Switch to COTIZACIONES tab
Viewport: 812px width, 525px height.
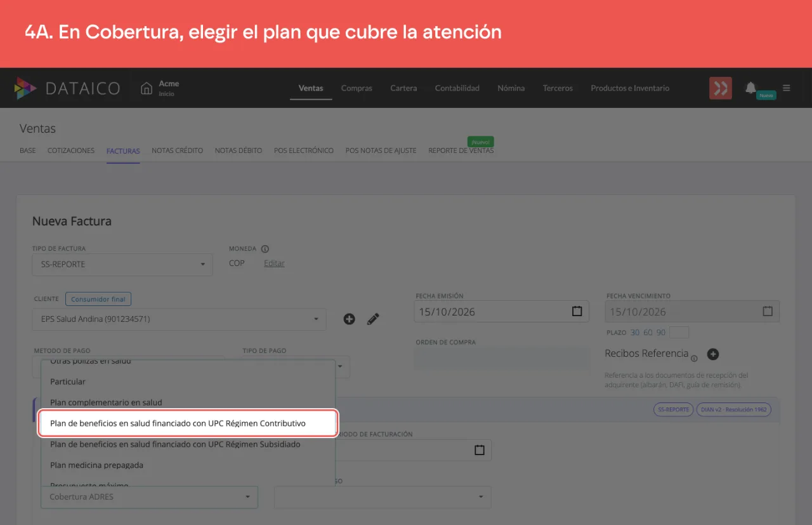point(71,150)
